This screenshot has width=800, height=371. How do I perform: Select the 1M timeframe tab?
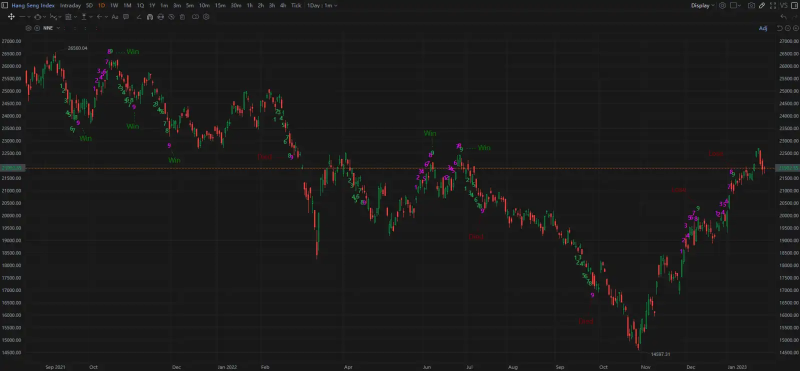[x=127, y=5]
